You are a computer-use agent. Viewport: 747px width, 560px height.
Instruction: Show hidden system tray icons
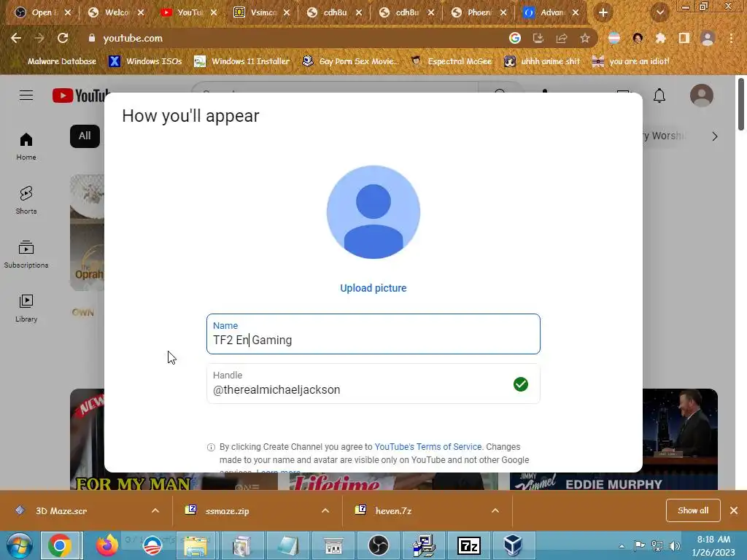point(622,546)
